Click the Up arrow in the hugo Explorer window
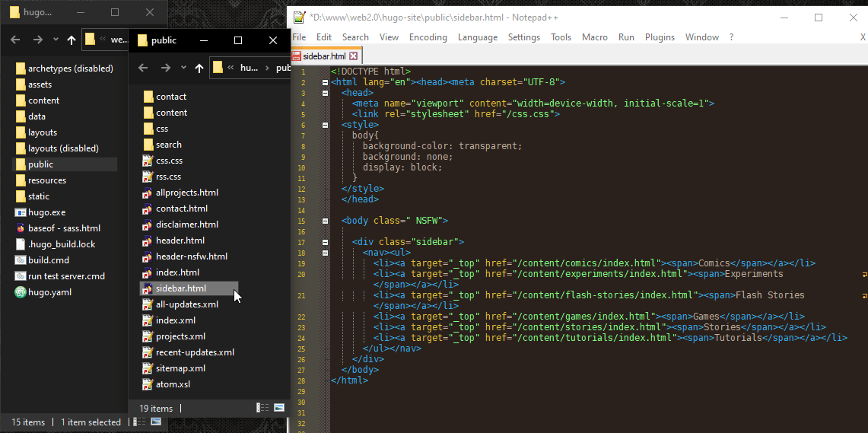This screenshot has width=868, height=433. pos(72,40)
